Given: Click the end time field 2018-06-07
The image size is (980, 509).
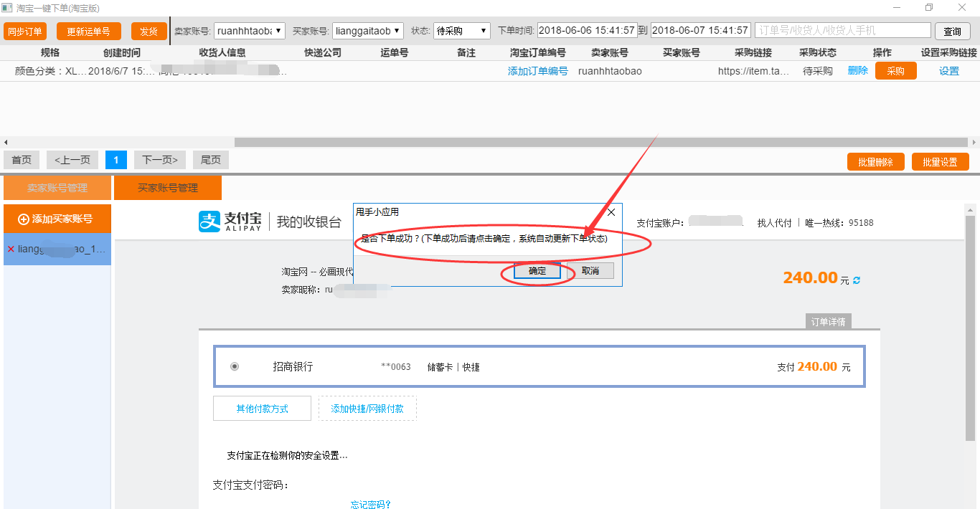Looking at the screenshot, I should (x=701, y=31).
